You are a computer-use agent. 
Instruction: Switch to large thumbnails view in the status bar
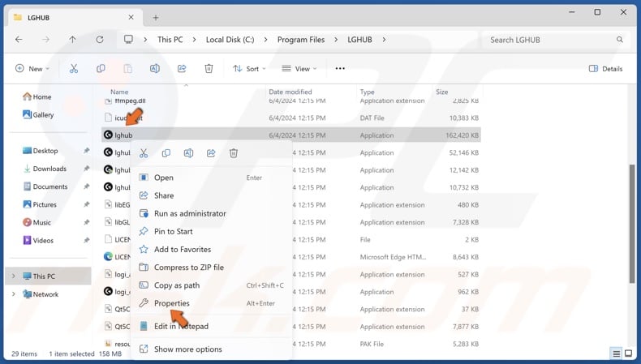630,353
